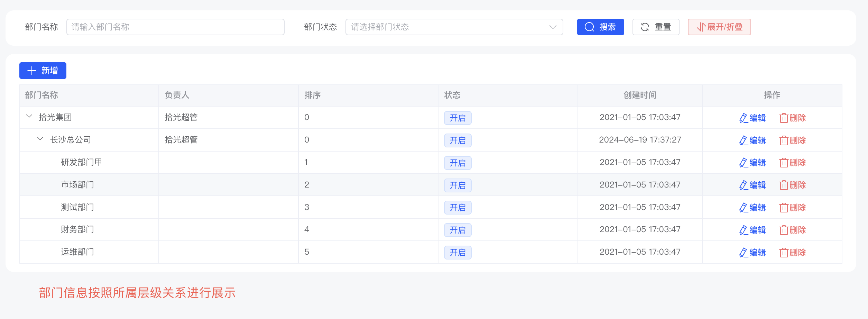This screenshot has width=868, height=319.
Task: Click the 部门名称 input field
Action: 175,27
